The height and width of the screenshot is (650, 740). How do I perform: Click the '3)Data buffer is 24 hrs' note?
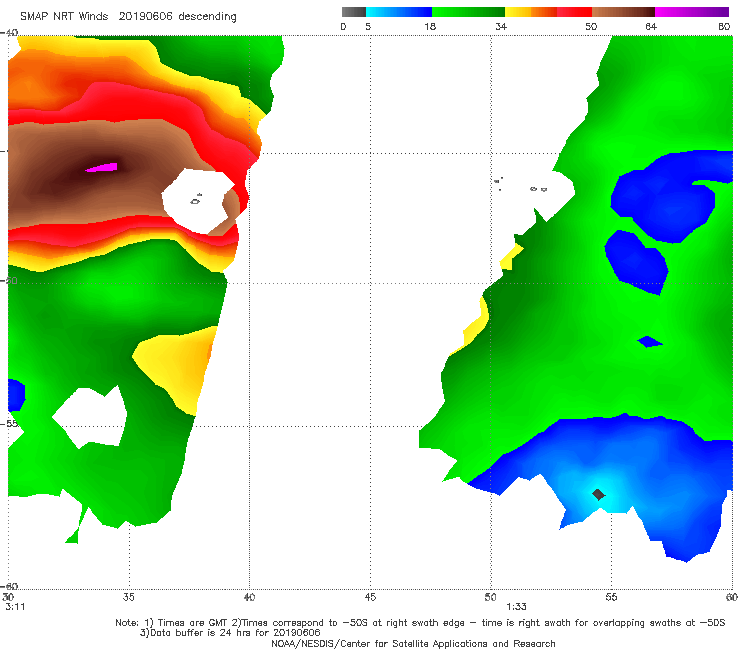pos(230,633)
